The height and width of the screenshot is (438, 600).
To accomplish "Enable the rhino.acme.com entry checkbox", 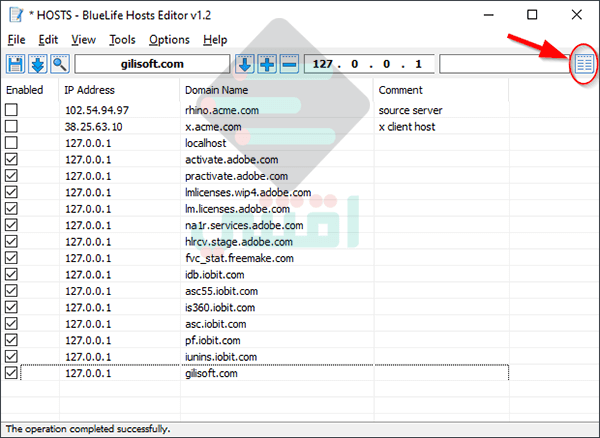I will tap(11, 110).
